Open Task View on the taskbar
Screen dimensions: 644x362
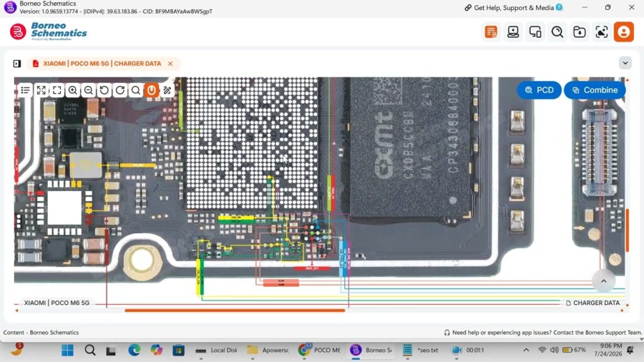[x=111, y=351]
